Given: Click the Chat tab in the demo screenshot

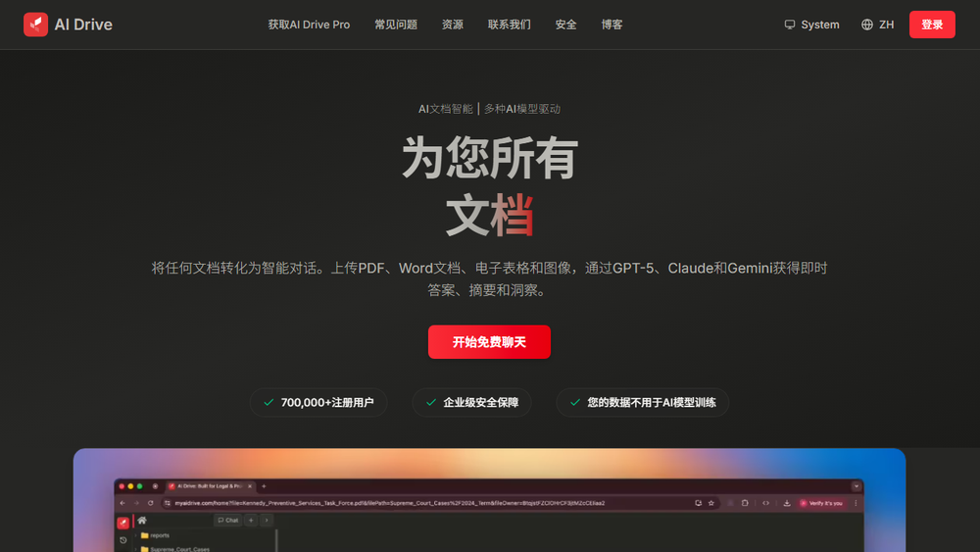Looking at the screenshot, I should point(228,520).
